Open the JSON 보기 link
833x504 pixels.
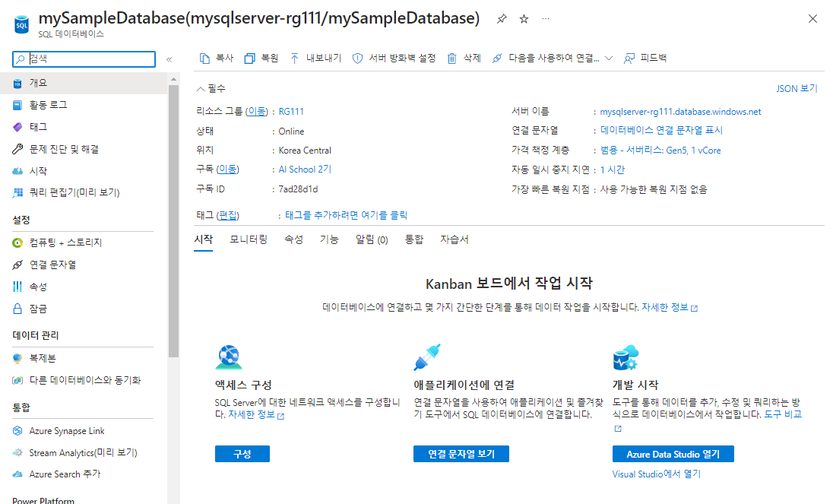click(797, 89)
